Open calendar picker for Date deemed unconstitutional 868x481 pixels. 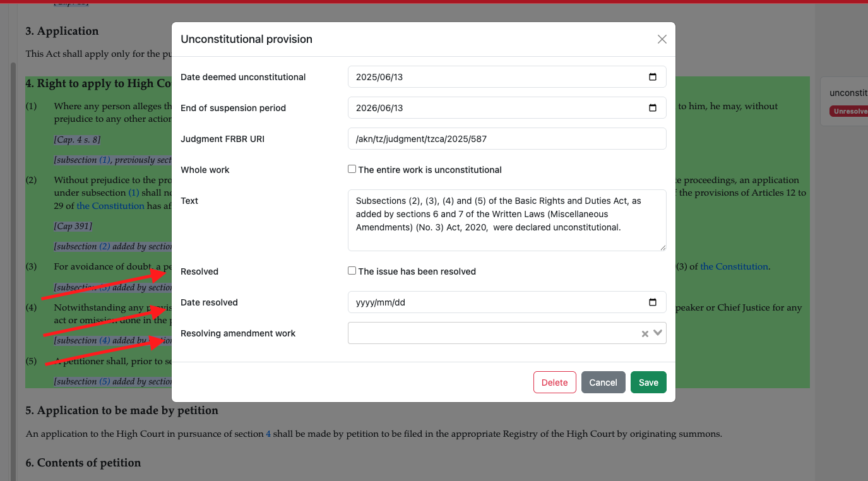coord(653,77)
